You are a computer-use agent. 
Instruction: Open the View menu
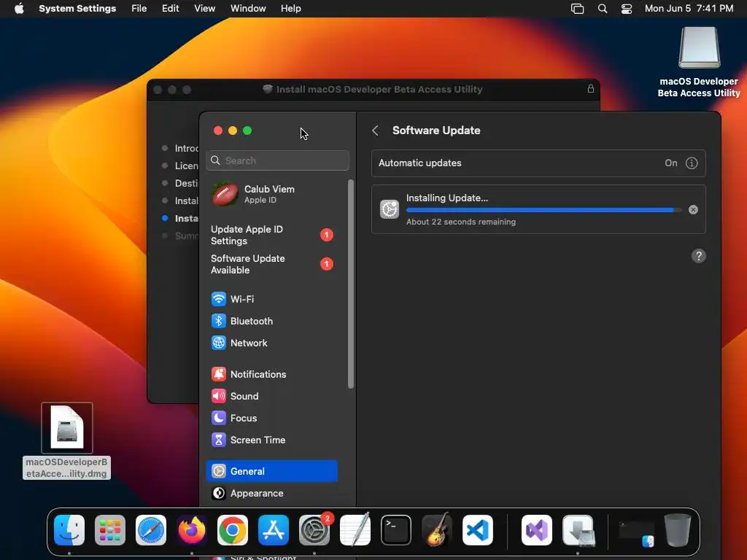click(205, 9)
